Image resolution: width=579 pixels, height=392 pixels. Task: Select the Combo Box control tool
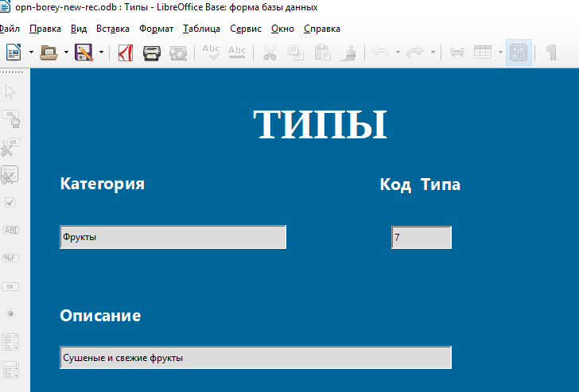10,370
